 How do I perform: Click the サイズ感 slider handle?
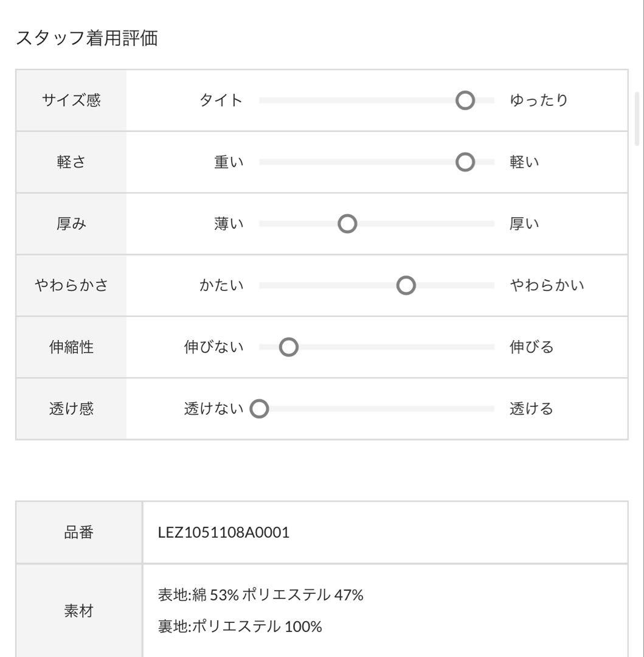pos(465,100)
